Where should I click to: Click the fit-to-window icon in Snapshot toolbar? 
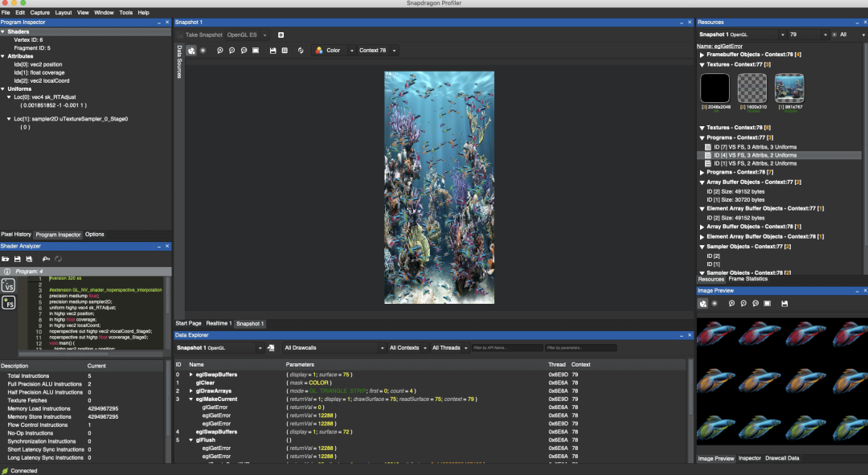[x=255, y=51]
